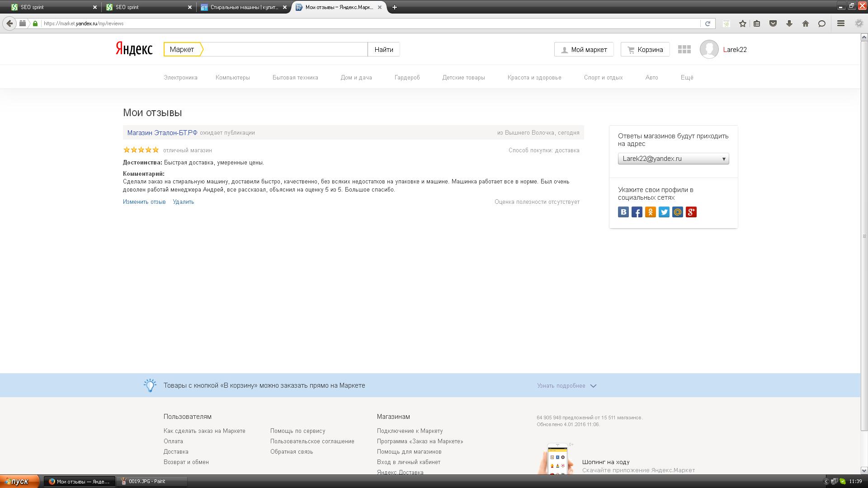Screen dimensions: 868x488
Task: Click the Odnoklassniki social profile icon
Action: click(x=651, y=212)
